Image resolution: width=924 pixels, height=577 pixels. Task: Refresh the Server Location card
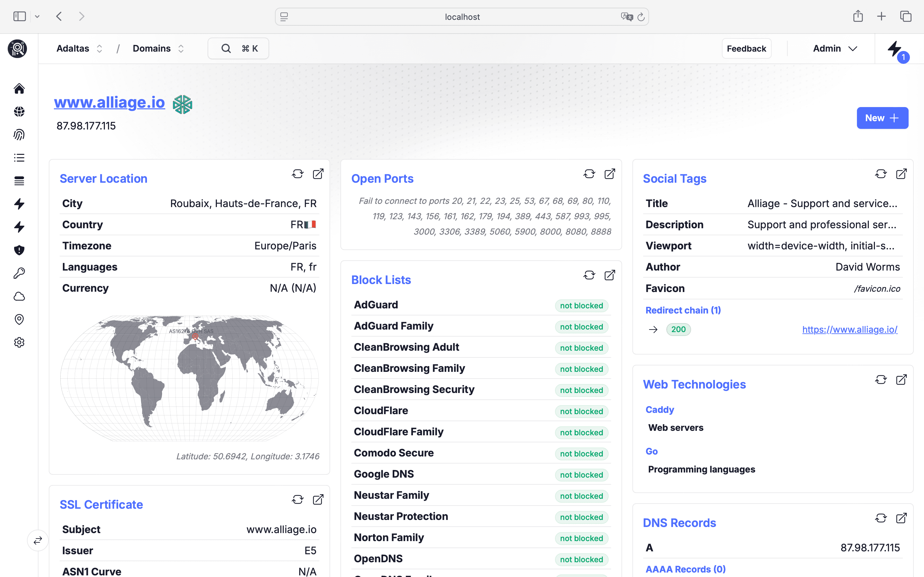(x=297, y=174)
